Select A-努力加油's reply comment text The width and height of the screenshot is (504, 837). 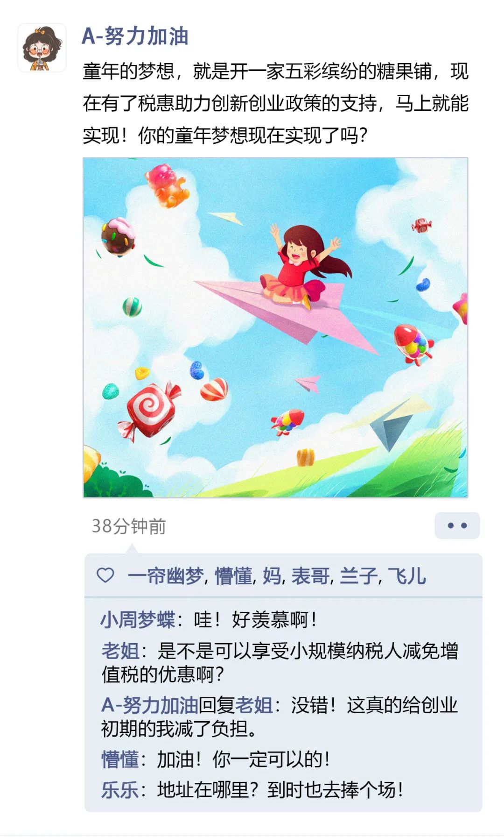click(x=280, y=716)
